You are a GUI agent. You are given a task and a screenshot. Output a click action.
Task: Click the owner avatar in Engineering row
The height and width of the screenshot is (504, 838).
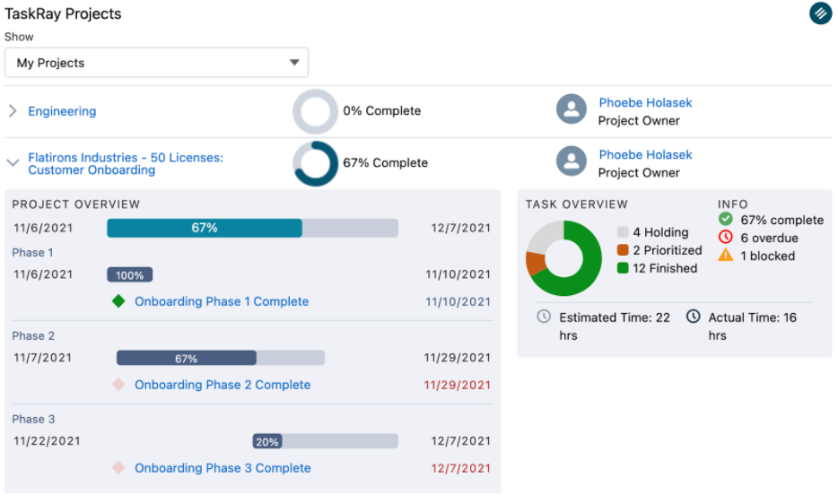click(572, 109)
